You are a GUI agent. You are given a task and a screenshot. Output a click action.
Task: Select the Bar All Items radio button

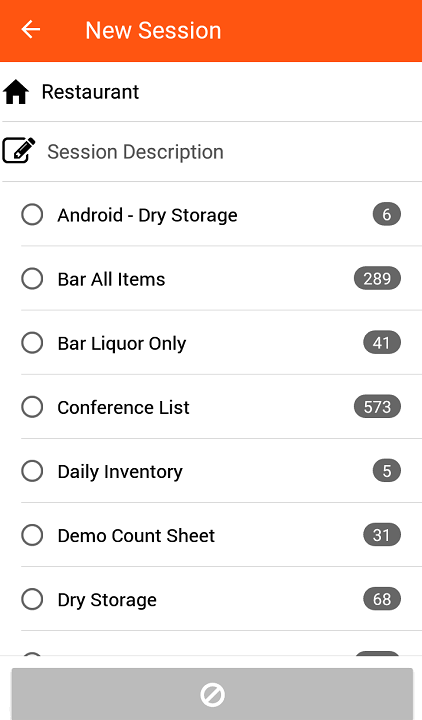32,279
